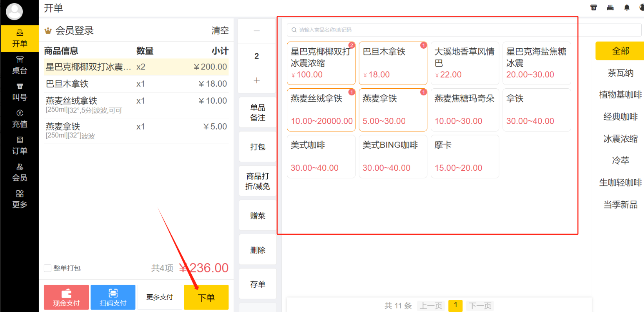Open 更多 more options in sidebar
Screen dimensions: 644x312
tap(20, 199)
